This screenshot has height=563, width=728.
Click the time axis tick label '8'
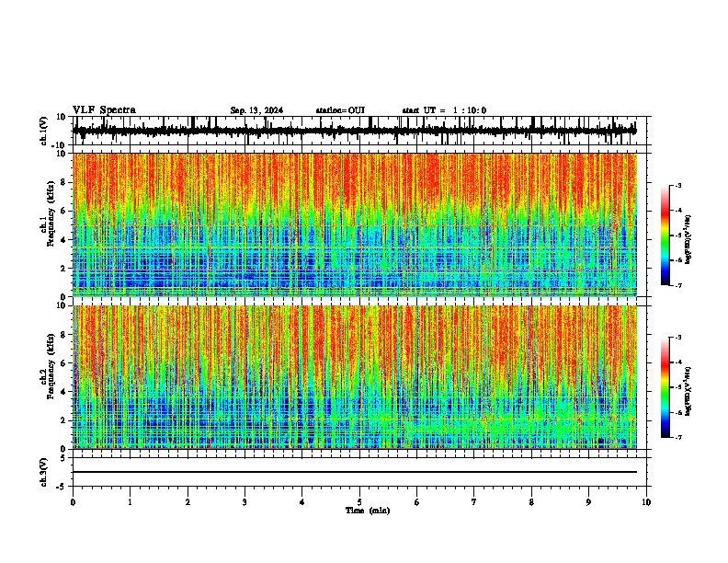tap(531, 502)
